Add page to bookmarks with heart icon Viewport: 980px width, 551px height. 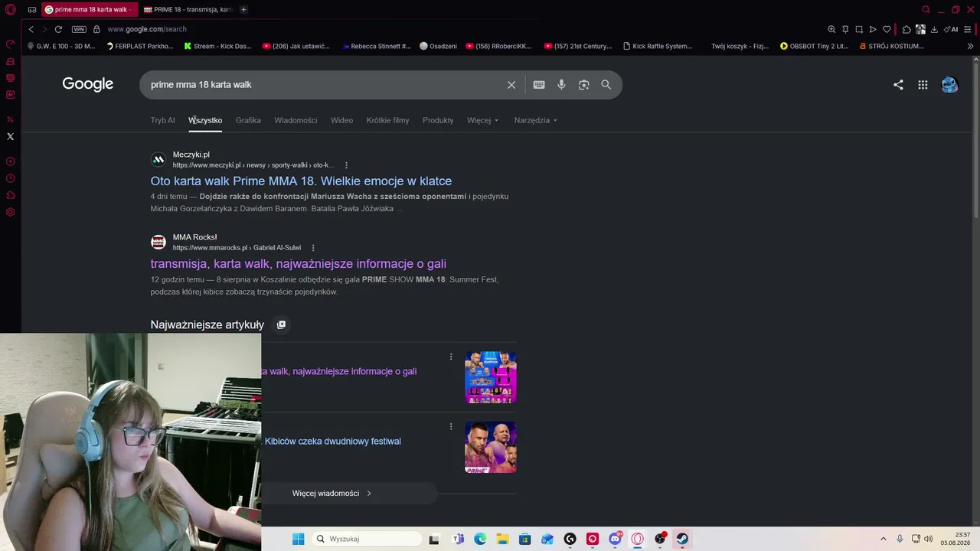(x=887, y=29)
